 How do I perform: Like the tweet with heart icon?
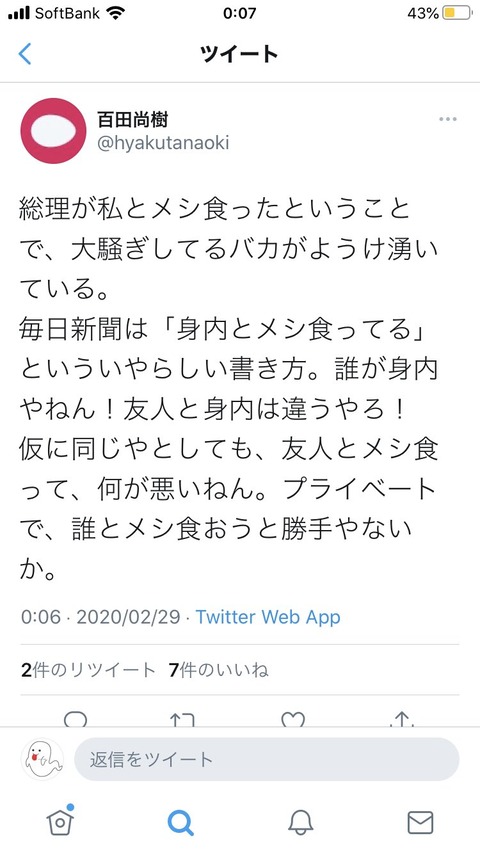coord(293,720)
